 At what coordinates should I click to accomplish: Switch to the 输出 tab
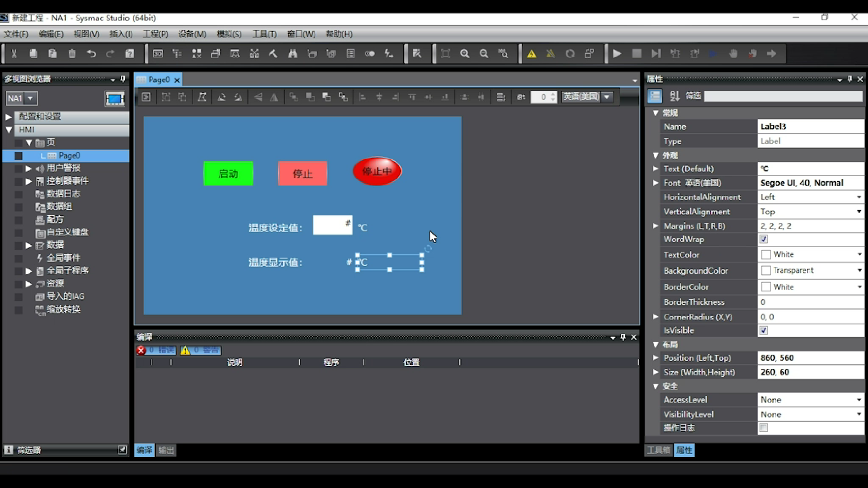click(x=166, y=450)
